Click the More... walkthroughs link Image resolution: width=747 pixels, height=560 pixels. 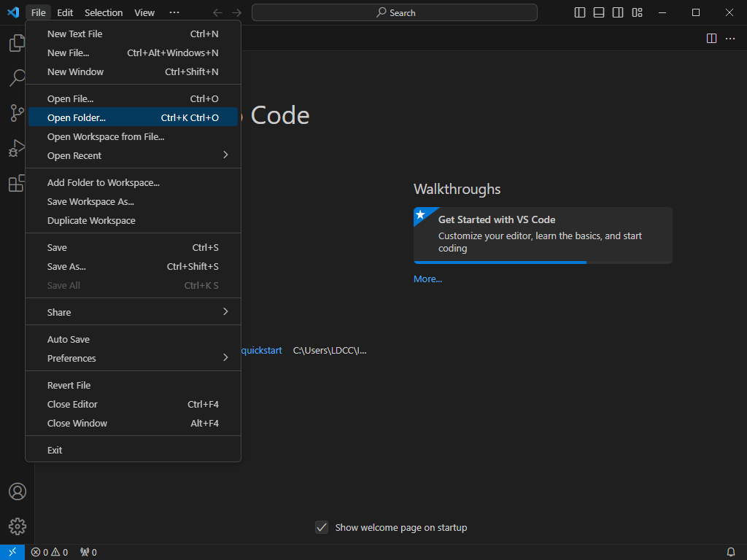click(427, 279)
